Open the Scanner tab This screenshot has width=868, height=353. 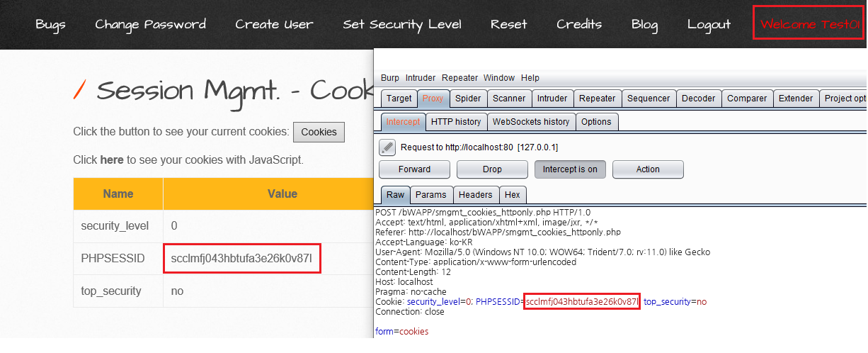click(509, 99)
